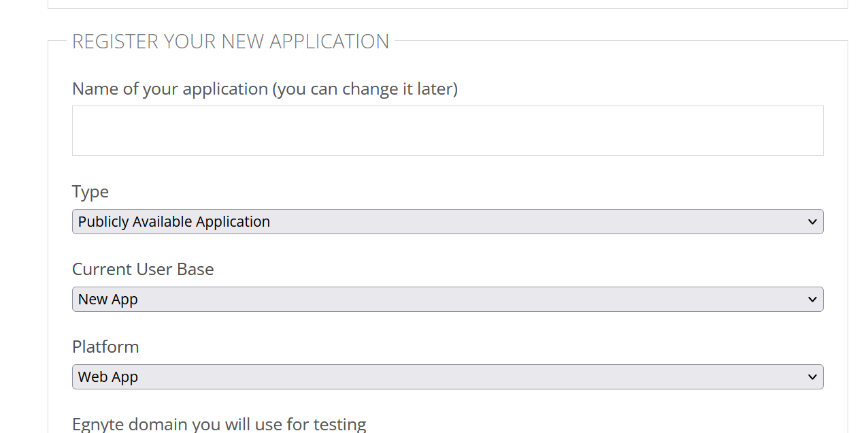Image resolution: width=868 pixels, height=433 pixels.
Task: Click the 'Platform' field label
Action: (105, 347)
